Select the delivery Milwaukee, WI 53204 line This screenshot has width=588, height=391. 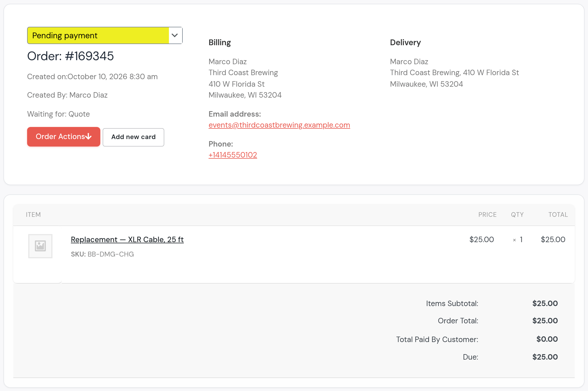[426, 84]
